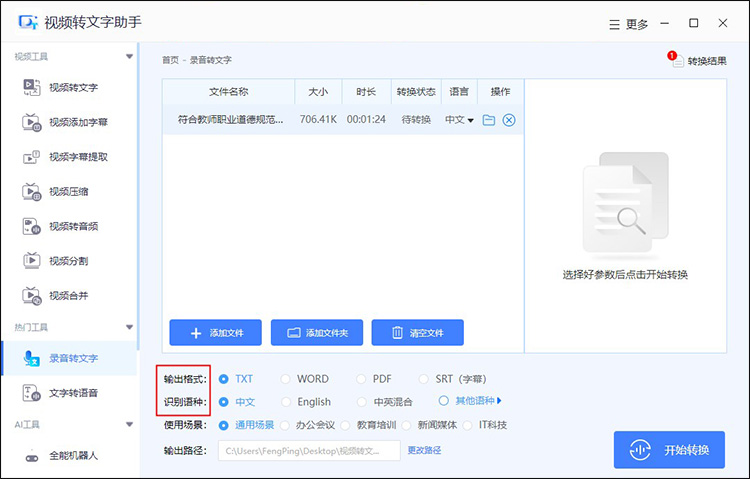Viewport: 750px width, 479px height.
Task: Click the 操作 column header
Action: (x=501, y=91)
